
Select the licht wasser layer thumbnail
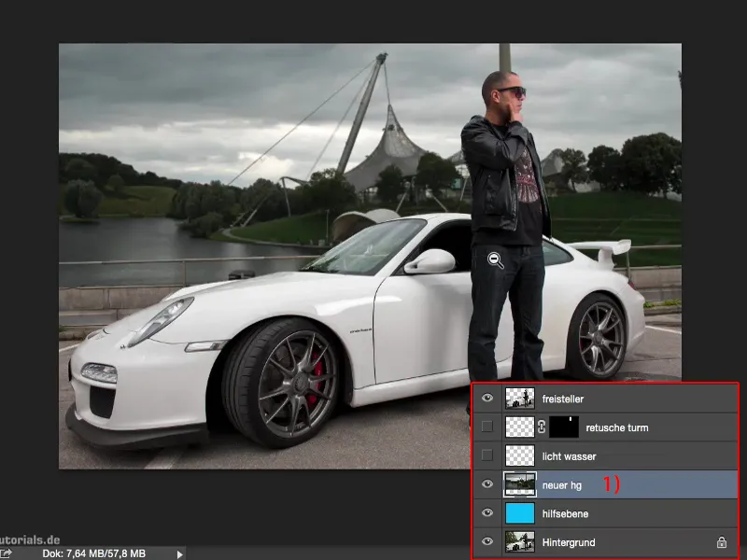point(519,455)
